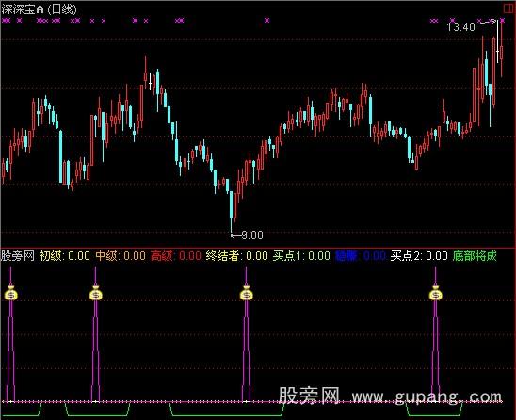Viewport: 516px width, 420px height.
Task: Select the 初级: 0.00 indicator value
Action: coord(64,256)
